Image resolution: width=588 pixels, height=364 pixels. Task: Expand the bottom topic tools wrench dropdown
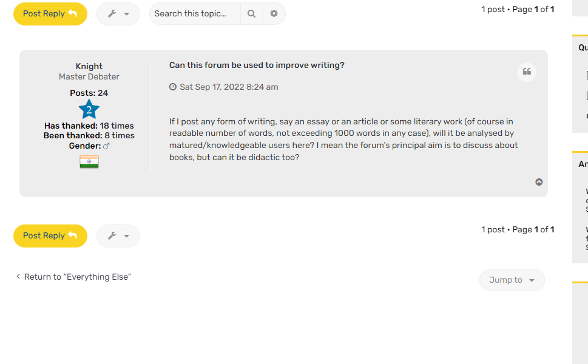click(118, 236)
